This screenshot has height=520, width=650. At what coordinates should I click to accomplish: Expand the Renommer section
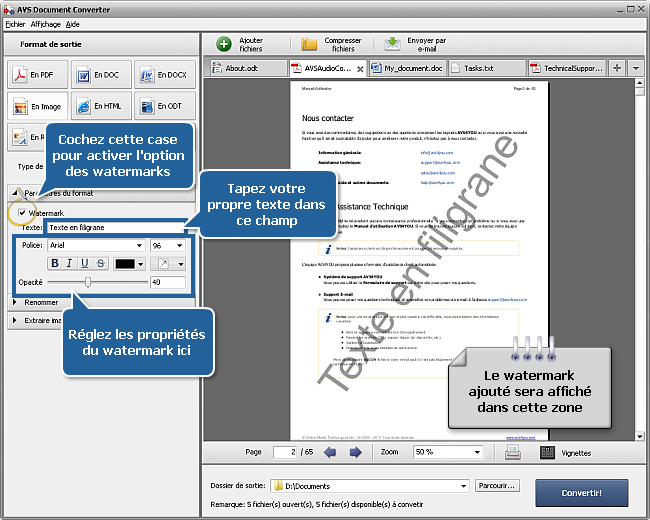[x=15, y=302]
